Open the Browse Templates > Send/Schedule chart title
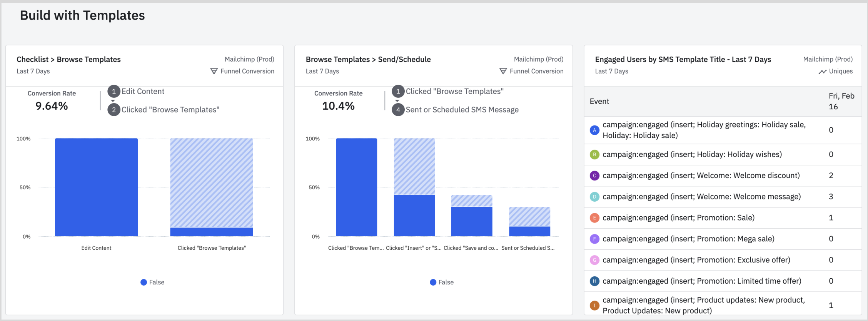The image size is (868, 321). pyautogui.click(x=368, y=59)
